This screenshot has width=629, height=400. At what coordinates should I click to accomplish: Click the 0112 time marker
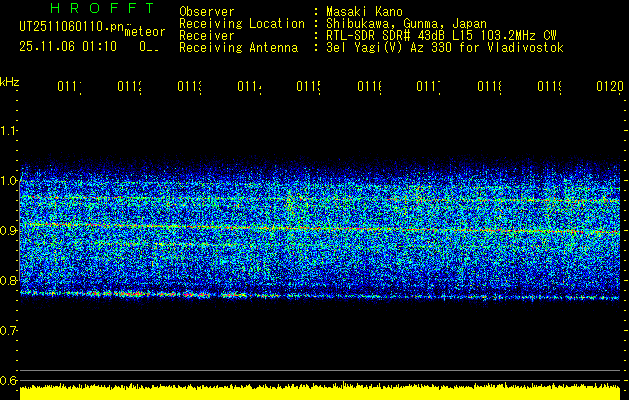tap(130, 87)
